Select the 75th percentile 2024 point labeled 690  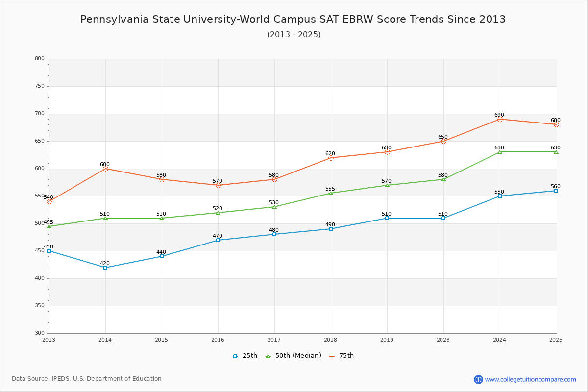(x=500, y=119)
